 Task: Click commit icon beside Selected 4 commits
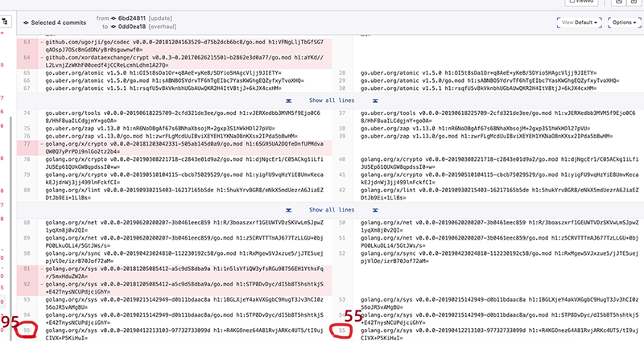[x=26, y=23]
